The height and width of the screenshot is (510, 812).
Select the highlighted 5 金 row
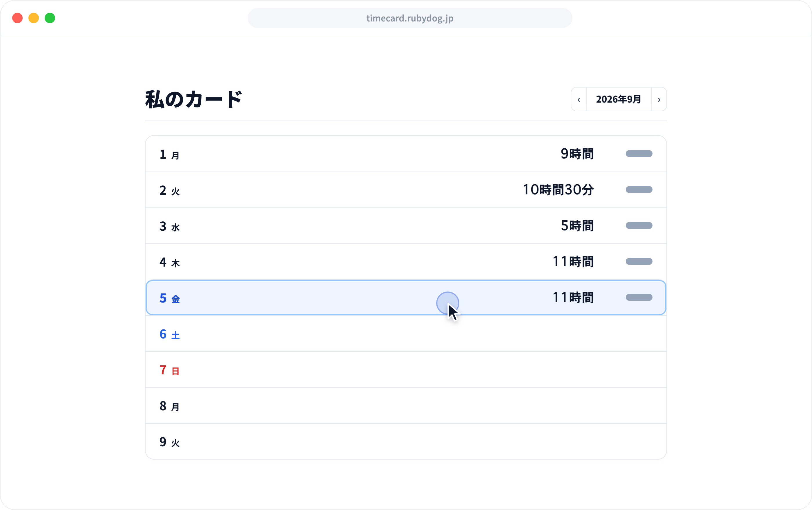click(x=406, y=298)
